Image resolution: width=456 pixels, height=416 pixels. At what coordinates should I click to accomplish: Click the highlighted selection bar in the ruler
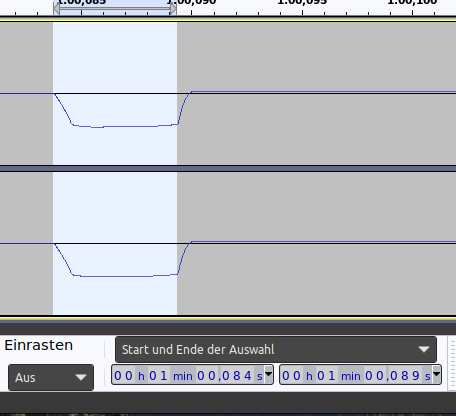point(115,8)
